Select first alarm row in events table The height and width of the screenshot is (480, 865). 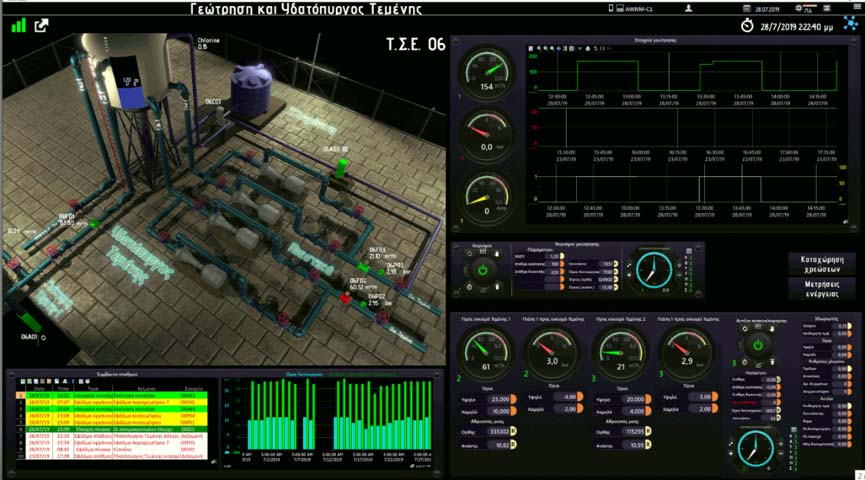[110, 395]
